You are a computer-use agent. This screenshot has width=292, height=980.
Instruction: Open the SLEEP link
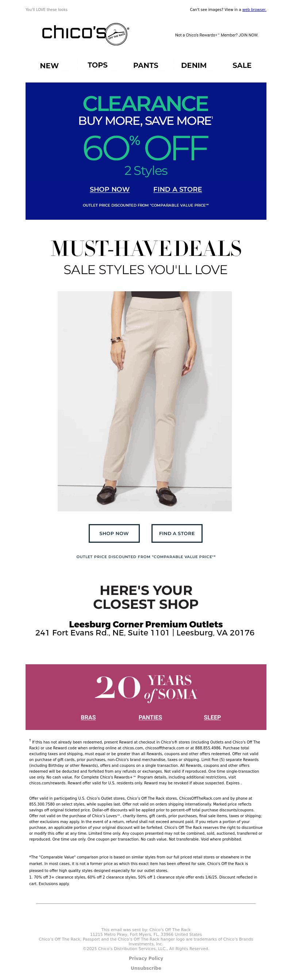coord(212,717)
